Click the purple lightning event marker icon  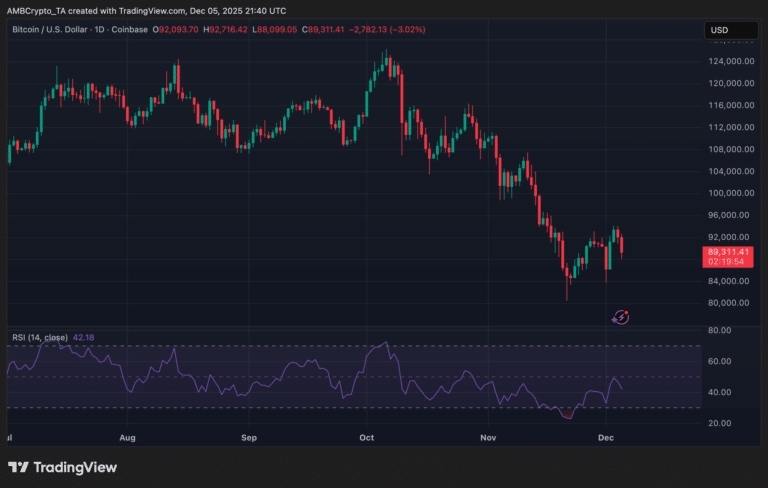(x=620, y=317)
